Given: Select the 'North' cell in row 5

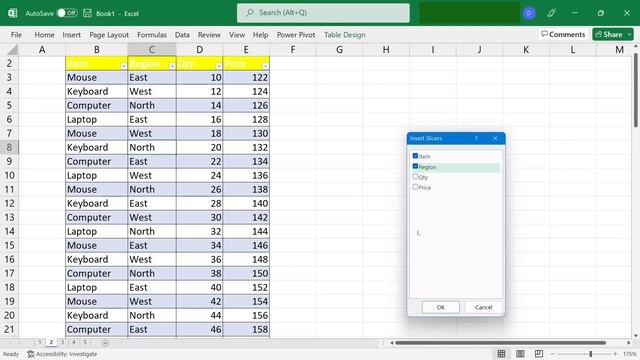Looking at the screenshot, I should pos(152,105).
